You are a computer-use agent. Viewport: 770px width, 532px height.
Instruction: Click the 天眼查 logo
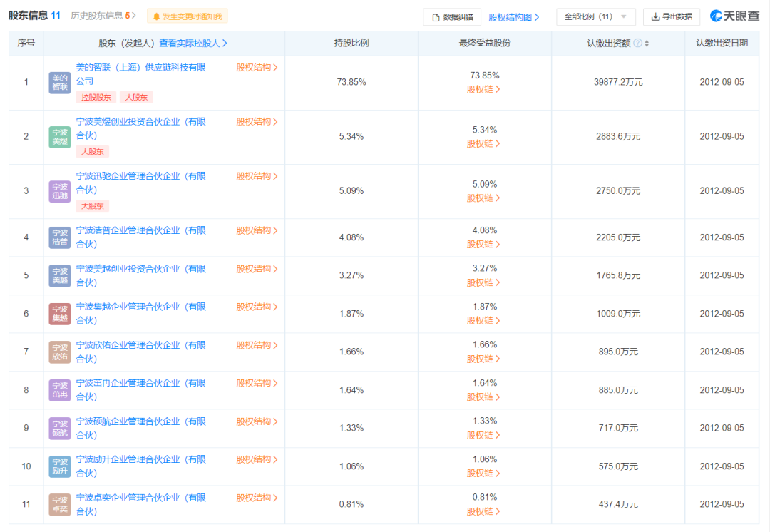pyautogui.click(x=735, y=16)
